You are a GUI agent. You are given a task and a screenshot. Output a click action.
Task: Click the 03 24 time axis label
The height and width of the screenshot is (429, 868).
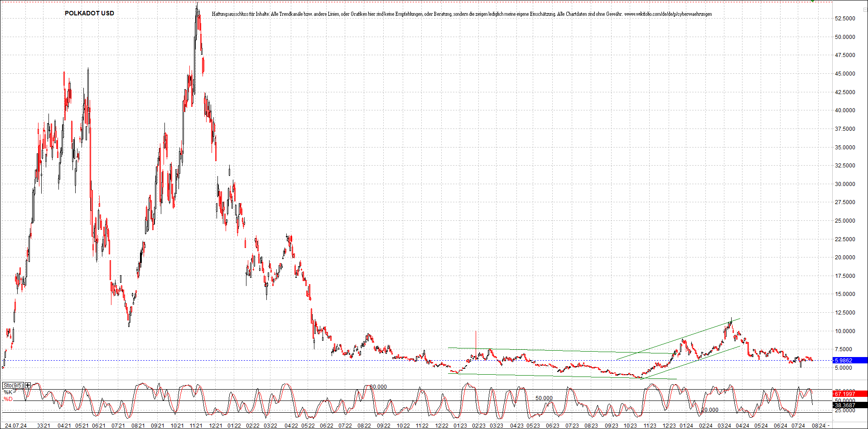(724, 426)
